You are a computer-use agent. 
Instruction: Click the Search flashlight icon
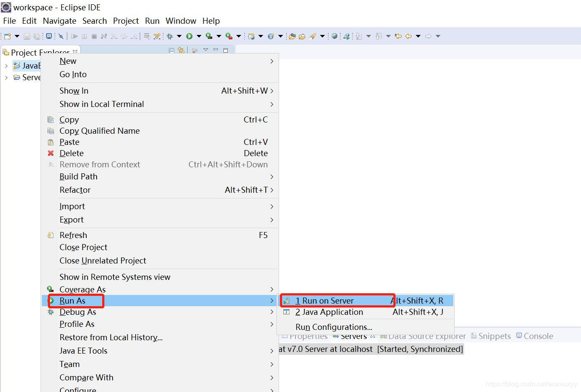point(312,36)
